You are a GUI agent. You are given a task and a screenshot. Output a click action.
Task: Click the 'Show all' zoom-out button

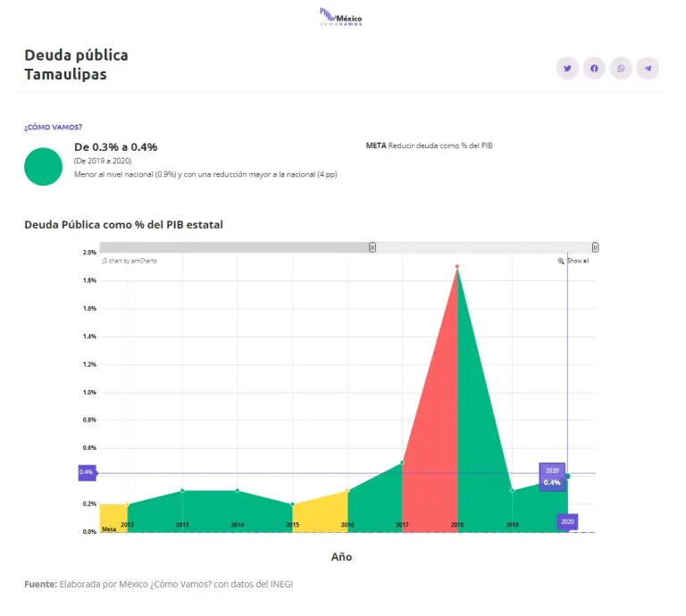click(577, 261)
